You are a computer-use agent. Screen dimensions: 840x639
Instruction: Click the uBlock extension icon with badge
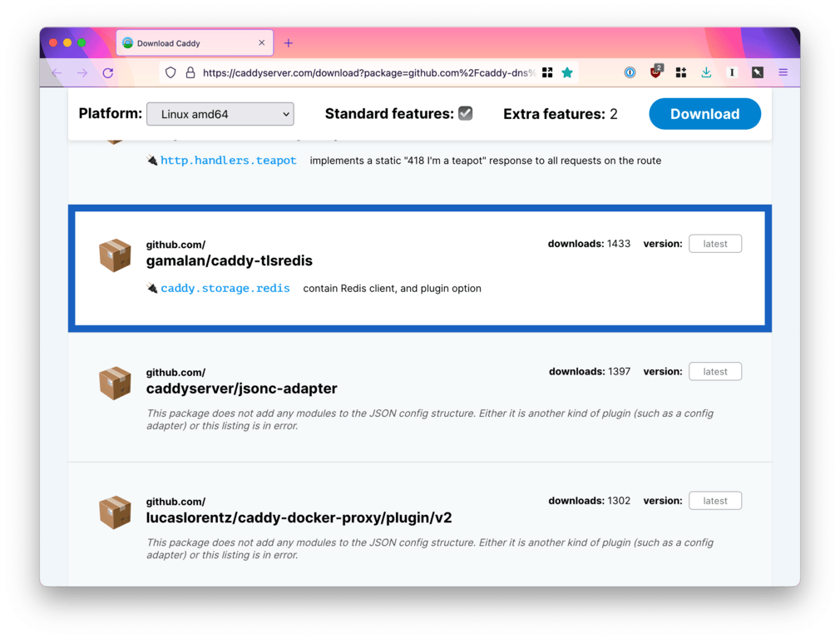click(656, 72)
